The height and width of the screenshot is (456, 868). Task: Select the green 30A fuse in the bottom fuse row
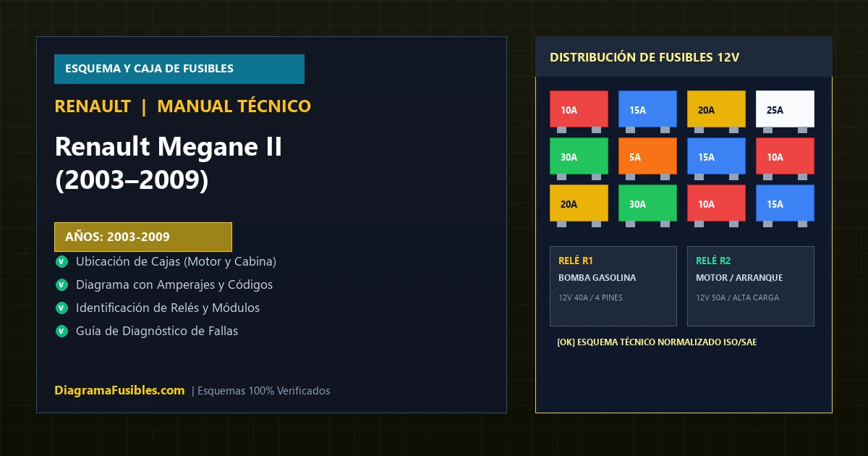tap(647, 203)
